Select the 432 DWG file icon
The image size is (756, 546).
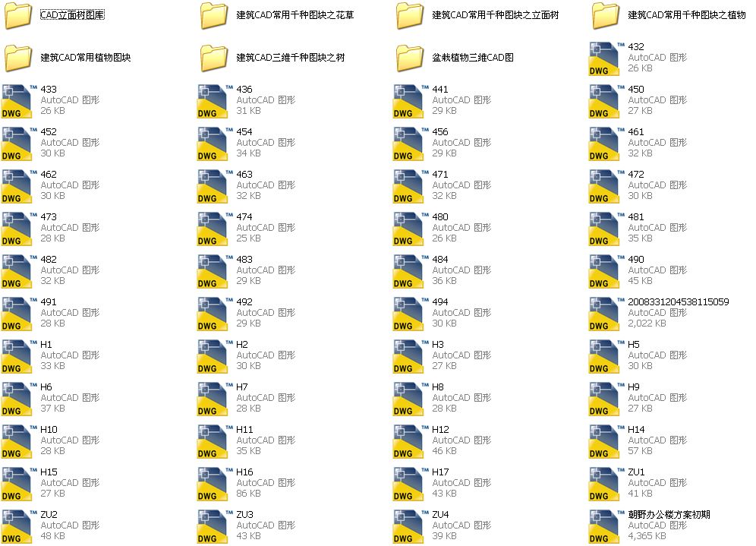[x=604, y=59]
